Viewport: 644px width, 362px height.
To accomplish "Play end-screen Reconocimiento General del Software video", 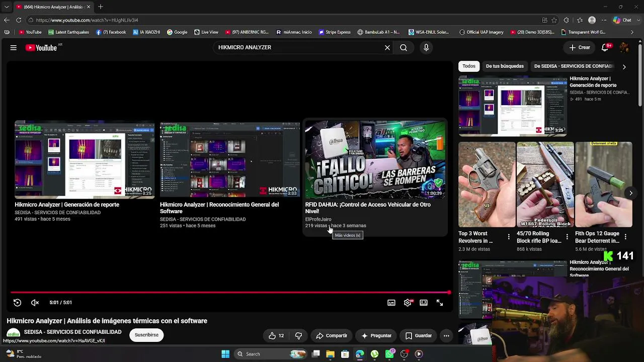I will pos(230,159).
